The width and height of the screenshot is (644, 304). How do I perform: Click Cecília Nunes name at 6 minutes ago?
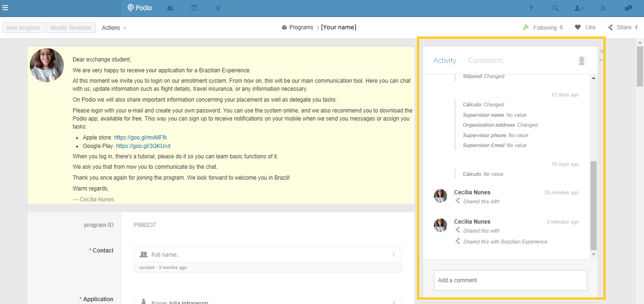click(472, 222)
